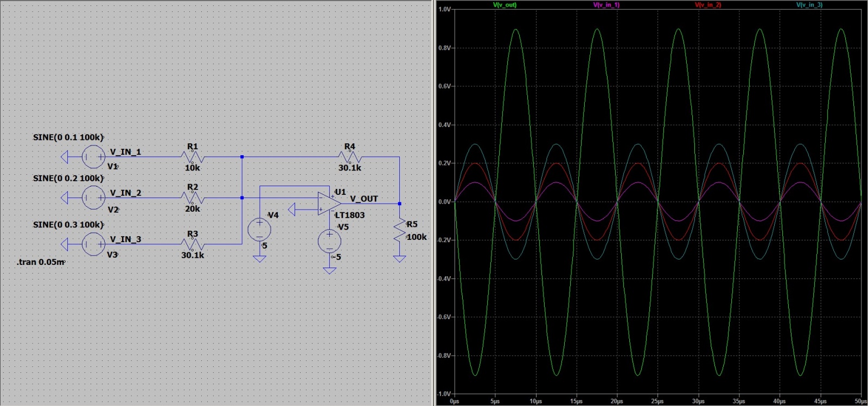Click the V_IN_1 net label
This screenshot has width=868, height=406.
coord(125,152)
